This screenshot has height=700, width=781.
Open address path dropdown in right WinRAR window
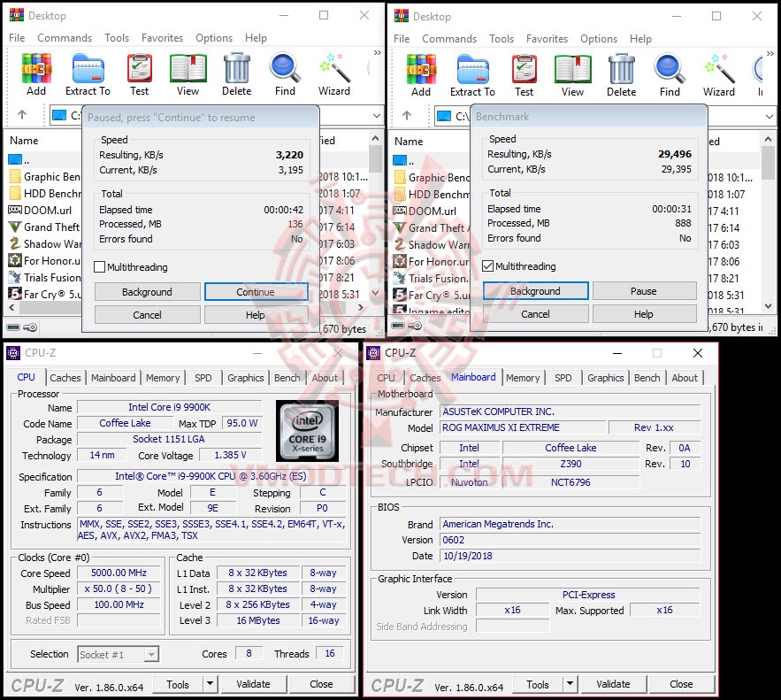point(769,117)
